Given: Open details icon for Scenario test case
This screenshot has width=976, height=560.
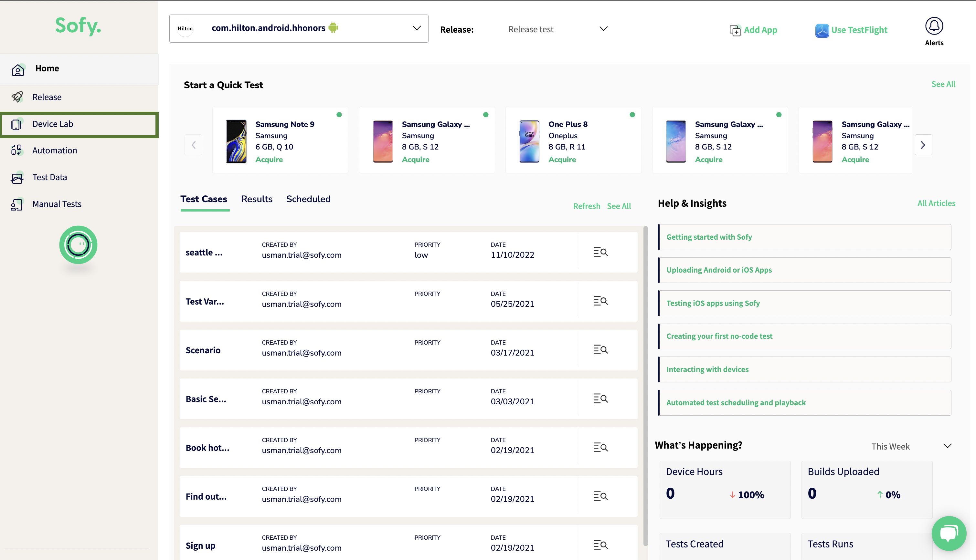Looking at the screenshot, I should pyautogui.click(x=600, y=350).
